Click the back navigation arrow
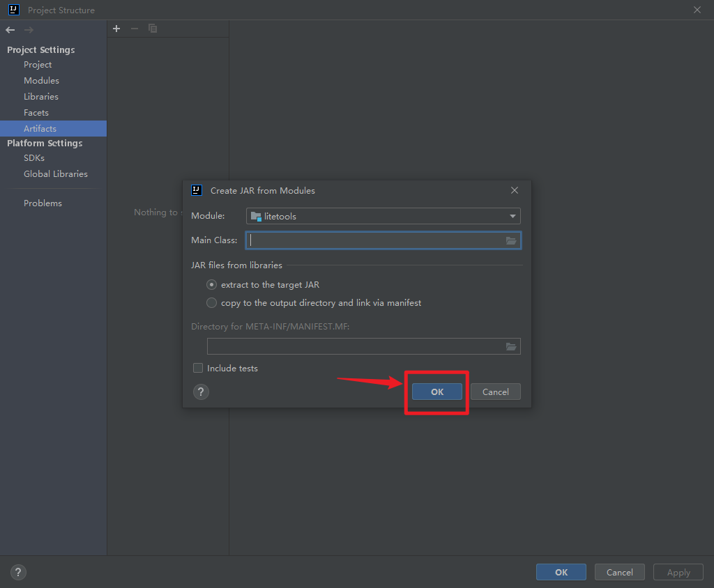Image resolution: width=714 pixels, height=588 pixels. 10,30
